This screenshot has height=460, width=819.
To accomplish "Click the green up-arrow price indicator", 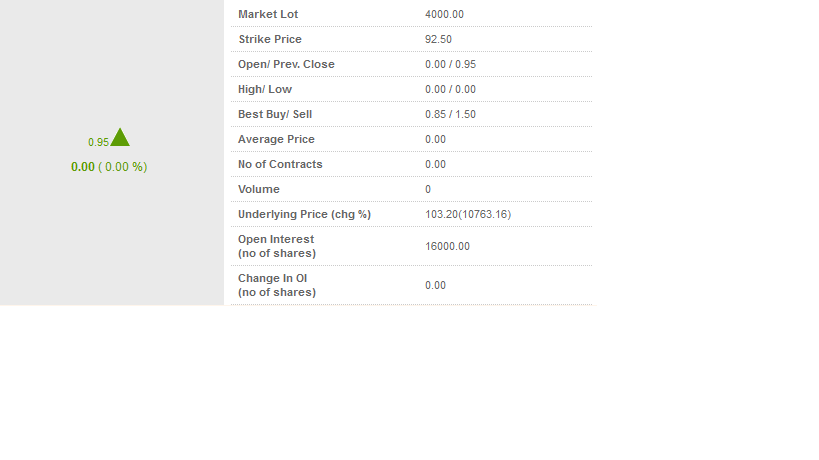I will click(120, 137).
